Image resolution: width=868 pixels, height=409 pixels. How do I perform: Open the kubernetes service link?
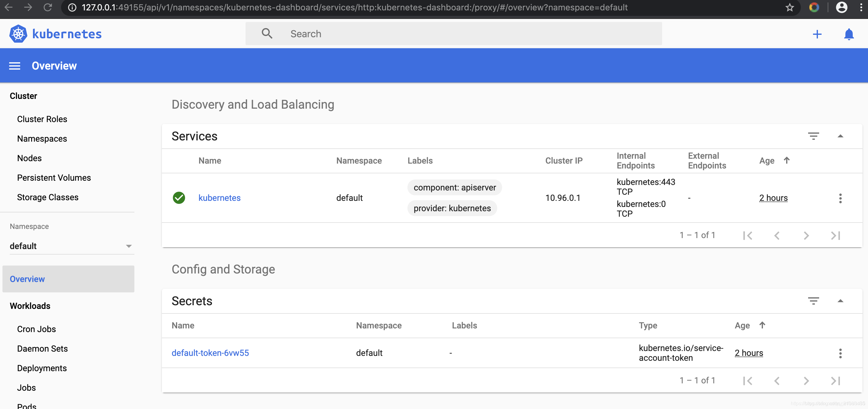(219, 198)
